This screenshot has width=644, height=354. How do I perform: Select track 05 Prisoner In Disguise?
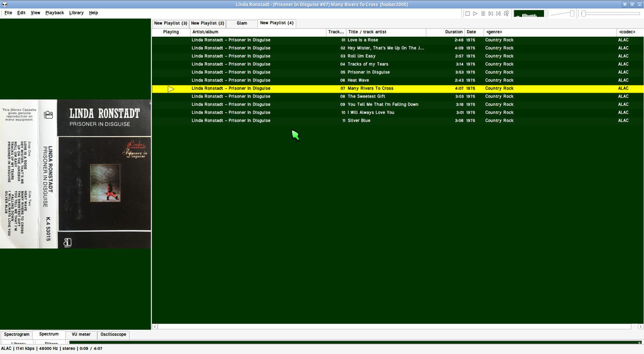pos(397,73)
